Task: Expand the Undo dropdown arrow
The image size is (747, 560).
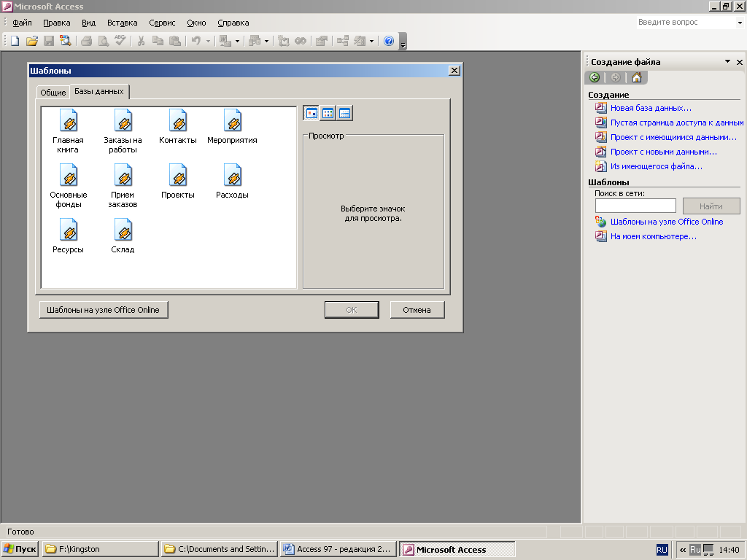Action: click(208, 41)
